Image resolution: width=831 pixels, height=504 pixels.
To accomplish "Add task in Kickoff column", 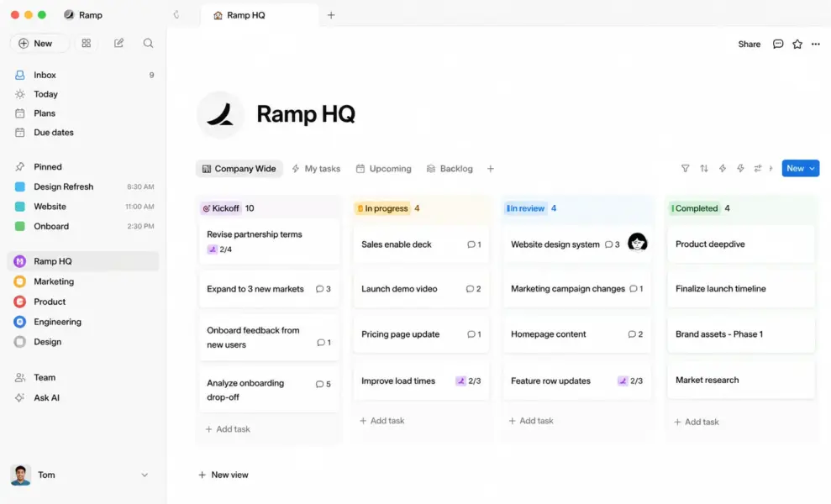I will click(x=228, y=428).
